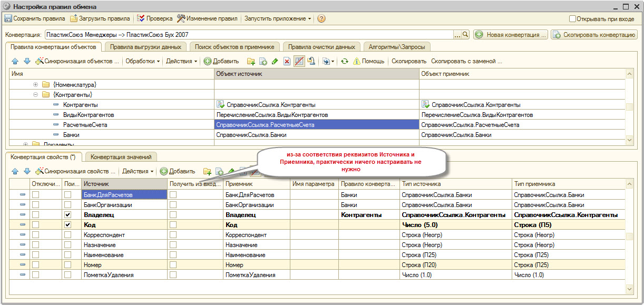Viewport: 644px width, 305px height.
Task: Click Синхронизация объектов wand icon
Action: click(38, 61)
